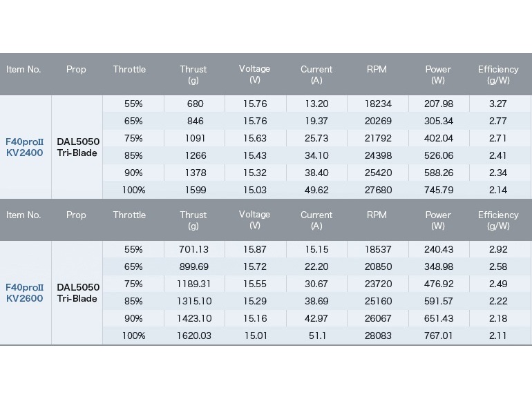This screenshot has height=399, width=532.
Task: Select the 1620.03 thrust cell
Action: coord(193,335)
